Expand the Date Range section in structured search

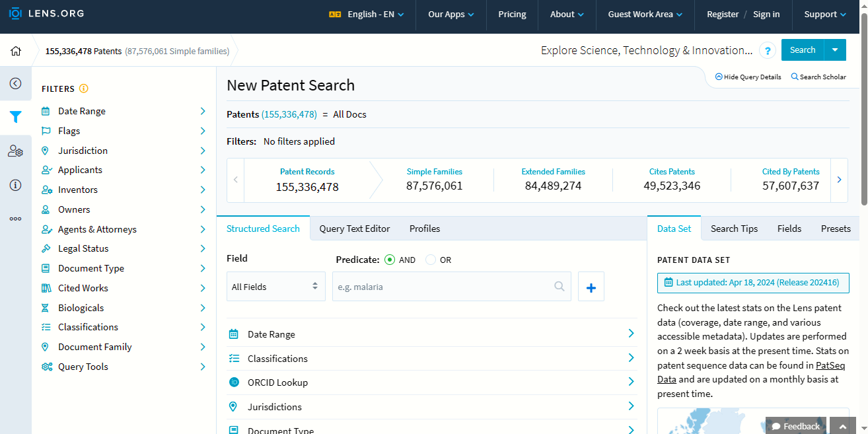pos(432,334)
